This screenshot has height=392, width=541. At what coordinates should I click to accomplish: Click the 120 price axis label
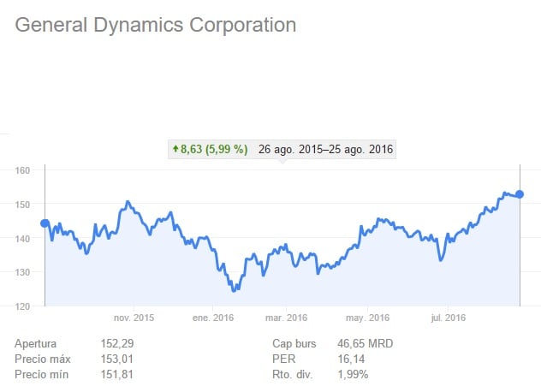pyautogui.click(x=23, y=306)
